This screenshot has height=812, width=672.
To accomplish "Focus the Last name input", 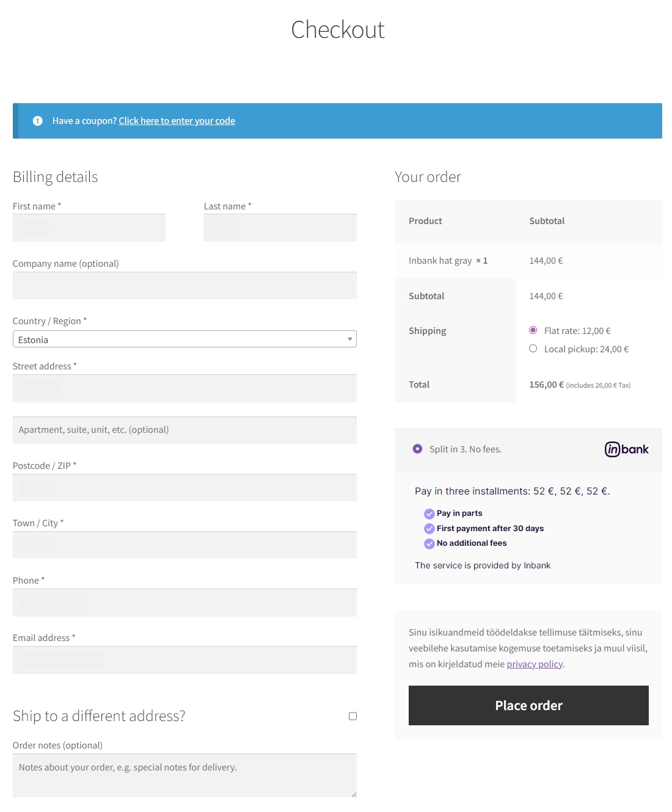I will (280, 228).
